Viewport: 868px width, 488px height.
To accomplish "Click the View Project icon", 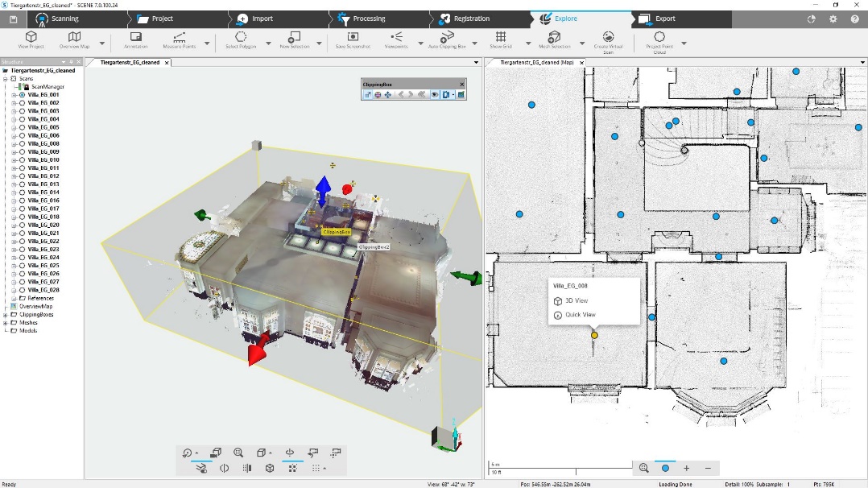I will (x=31, y=40).
